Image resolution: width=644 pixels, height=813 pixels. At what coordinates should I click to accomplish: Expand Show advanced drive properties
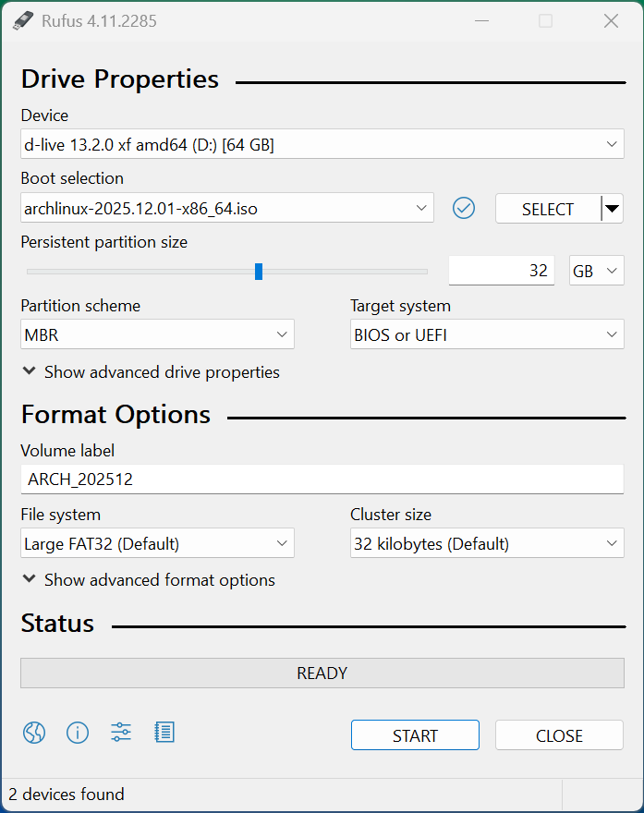pyautogui.click(x=151, y=372)
